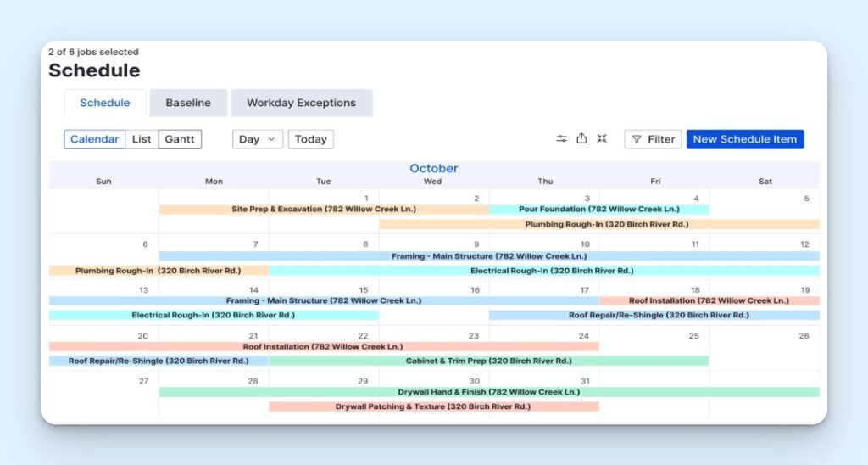Click the Wed column header
The image size is (868, 465).
point(433,182)
